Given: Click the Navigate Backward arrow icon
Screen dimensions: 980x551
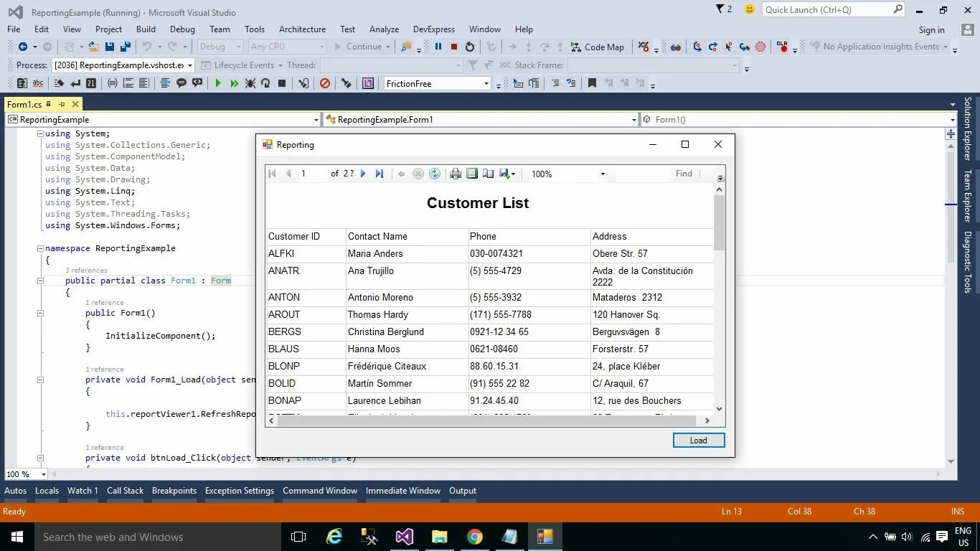Looking at the screenshot, I should click(23, 47).
